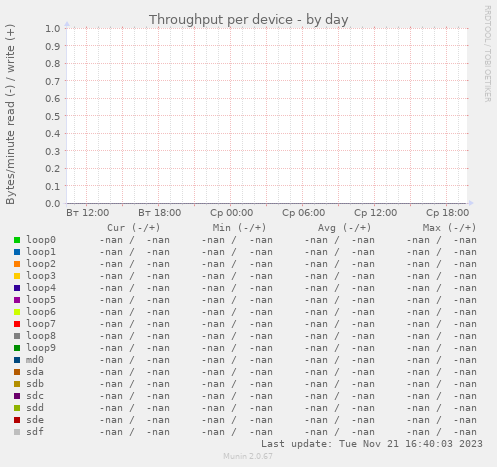497x467 pixels.
Task: Select the loop6 legend label
Action: pos(41,312)
